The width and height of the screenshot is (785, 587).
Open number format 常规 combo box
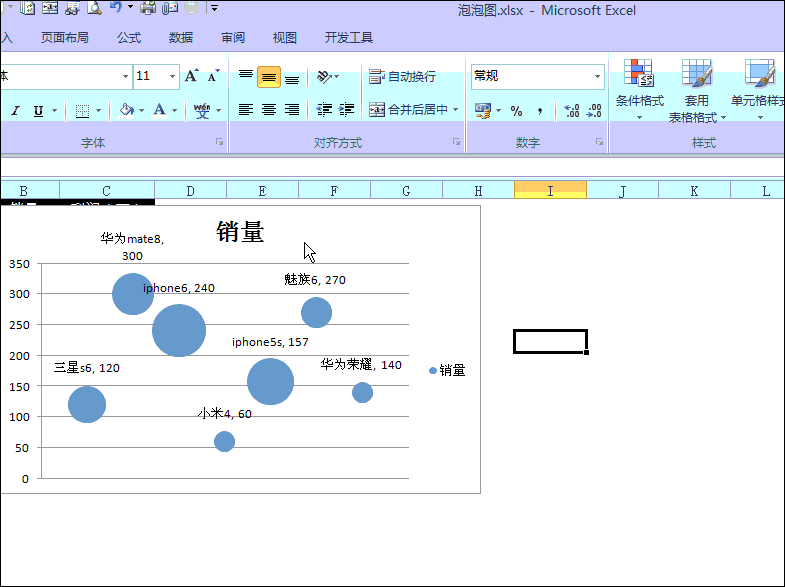point(537,77)
